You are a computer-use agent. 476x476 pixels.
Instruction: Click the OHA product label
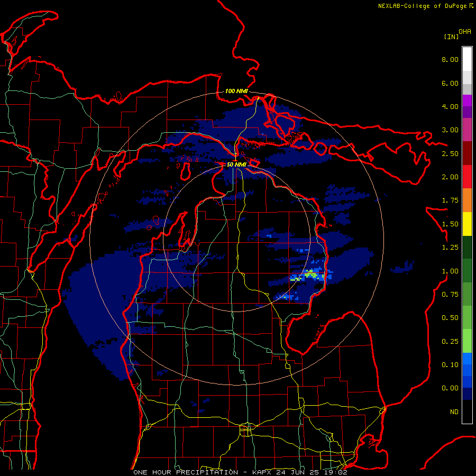pos(465,32)
